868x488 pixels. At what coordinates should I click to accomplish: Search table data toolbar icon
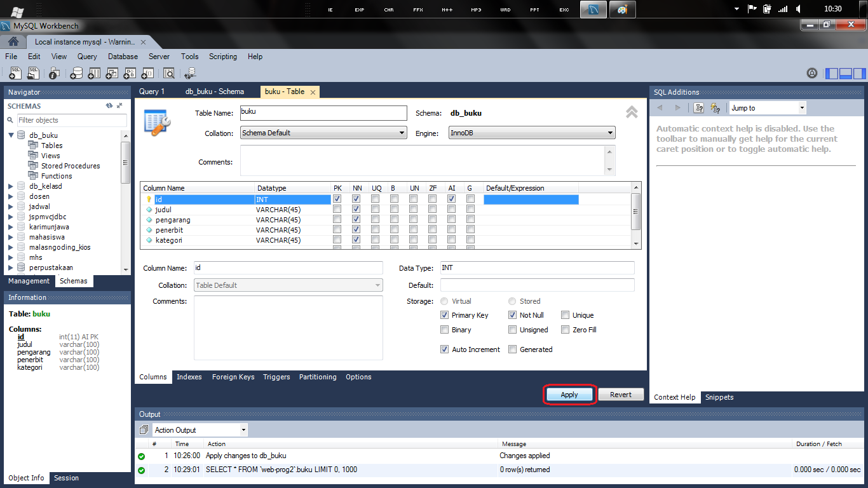tap(169, 73)
